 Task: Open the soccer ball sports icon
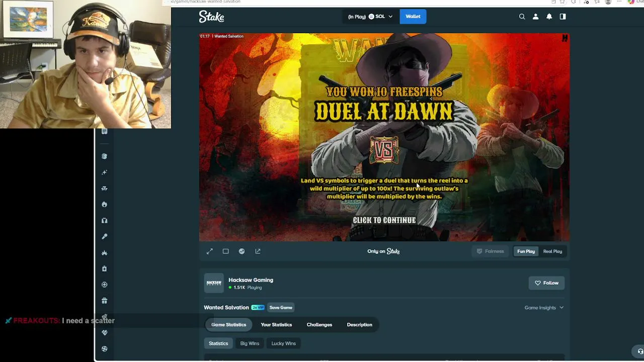coord(105,349)
